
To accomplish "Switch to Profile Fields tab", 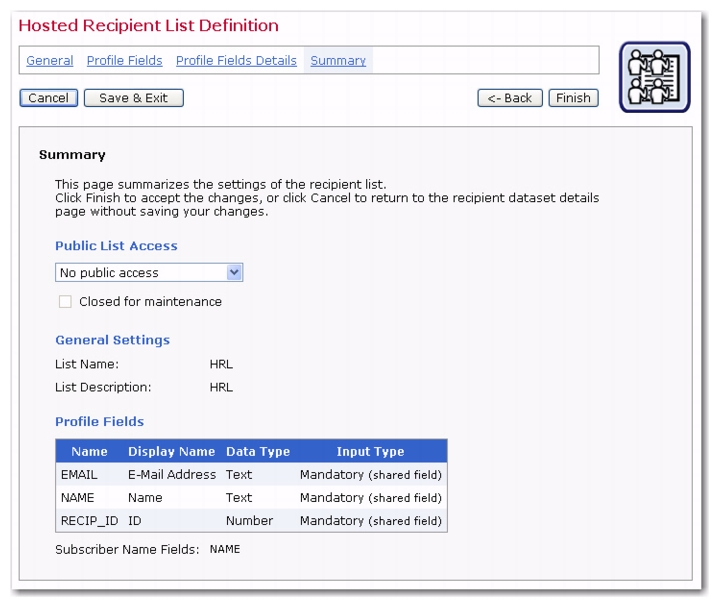I will 125,61.
